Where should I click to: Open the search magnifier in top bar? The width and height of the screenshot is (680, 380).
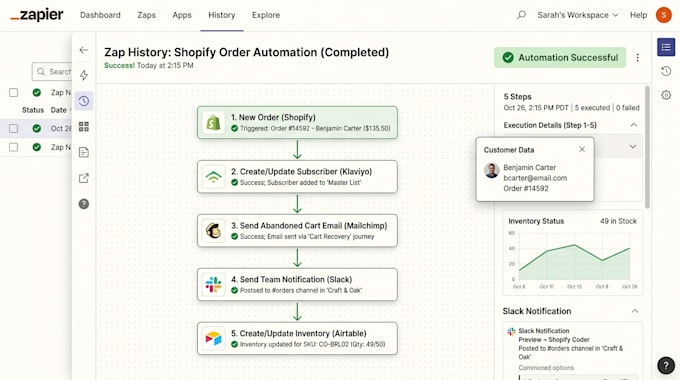coord(521,15)
